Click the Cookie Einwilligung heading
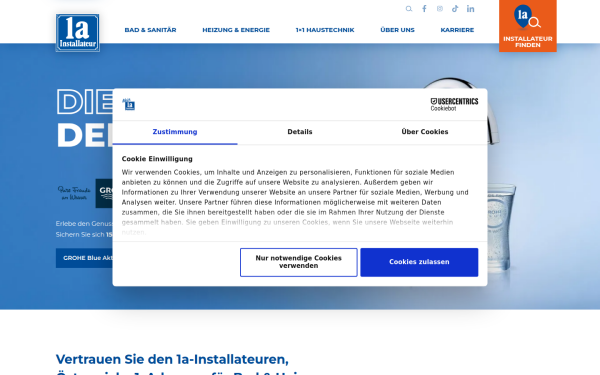Viewport: 600px width, 375px height. [157, 159]
